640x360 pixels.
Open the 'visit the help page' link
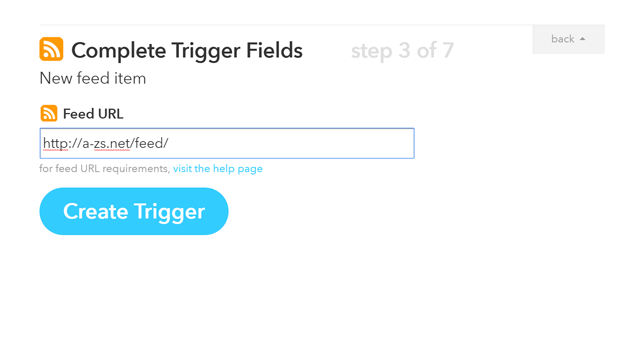click(218, 169)
